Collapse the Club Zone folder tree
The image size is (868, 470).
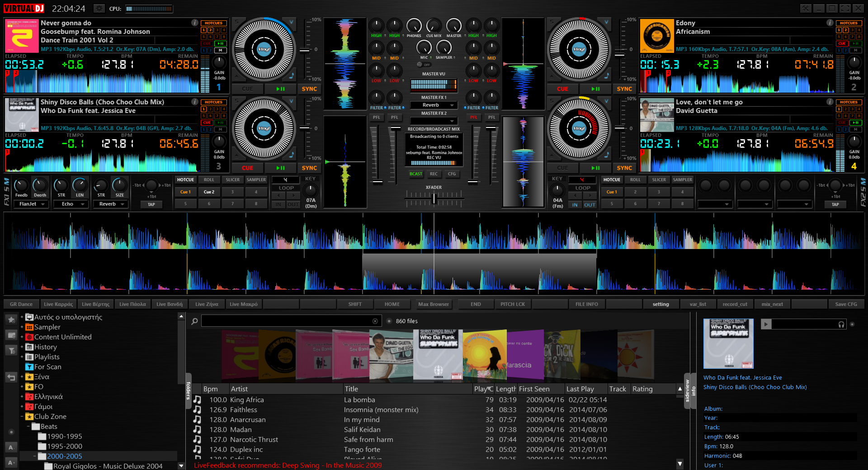point(22,417)
